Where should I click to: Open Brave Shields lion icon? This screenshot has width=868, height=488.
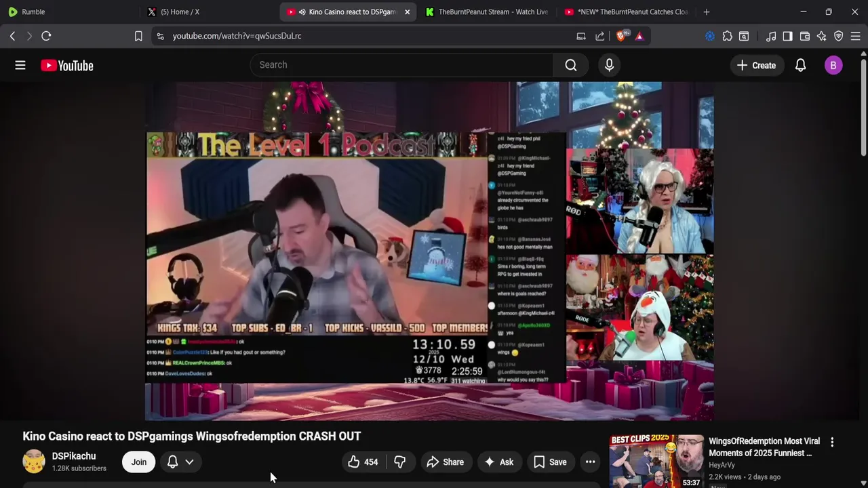pos(621,36)
